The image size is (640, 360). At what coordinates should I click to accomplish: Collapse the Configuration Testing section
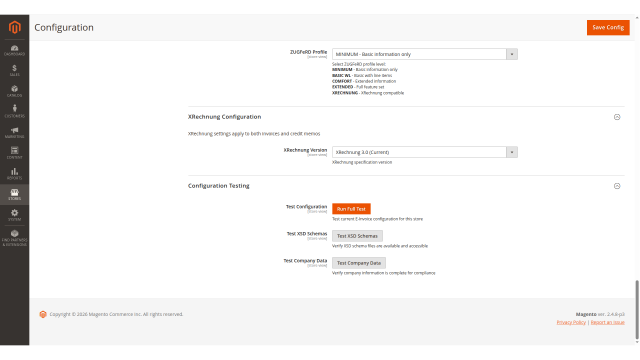pyautogui.click(x=617, y=186)
